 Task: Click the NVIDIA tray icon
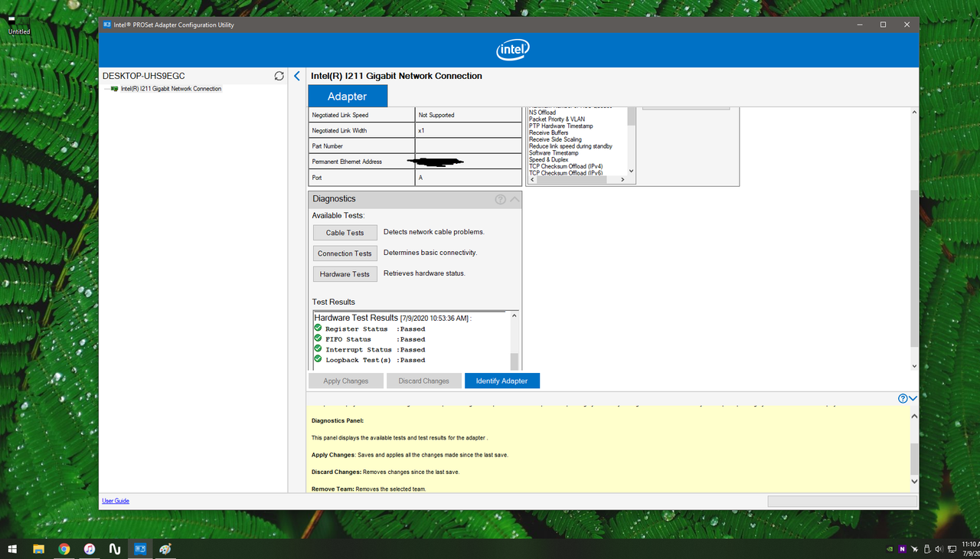tap(889, 549)
